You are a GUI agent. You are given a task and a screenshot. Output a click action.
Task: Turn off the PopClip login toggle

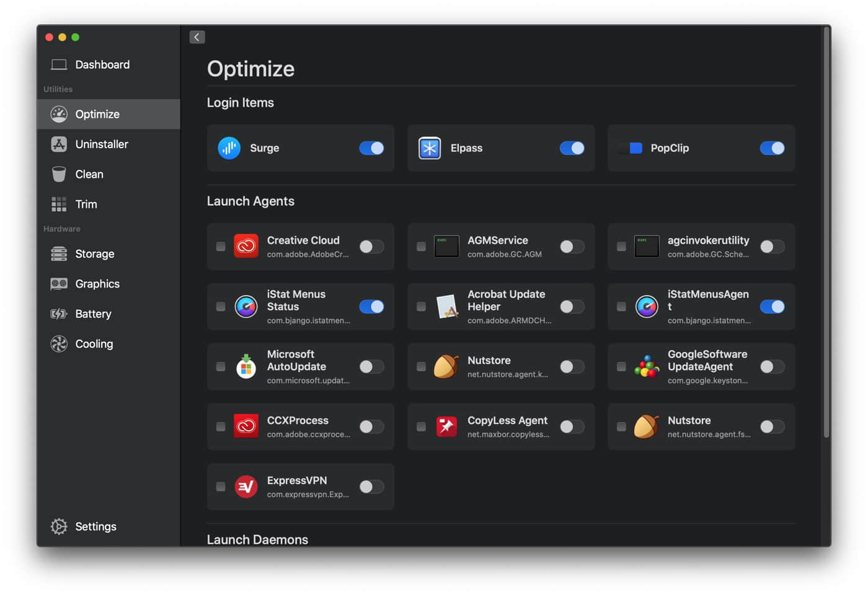point(772,148)
